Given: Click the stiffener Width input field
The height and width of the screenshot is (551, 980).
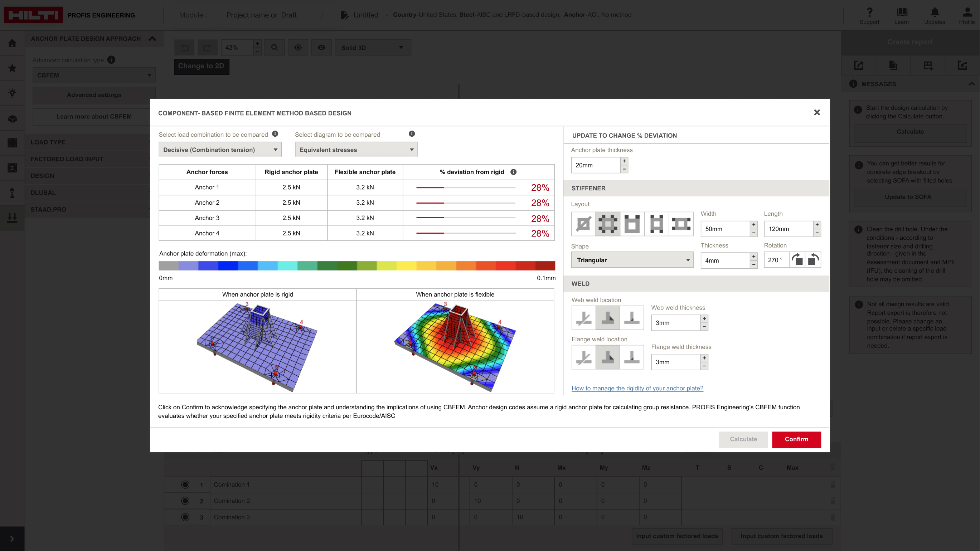Looking at the screenshot, I should 725,229.
